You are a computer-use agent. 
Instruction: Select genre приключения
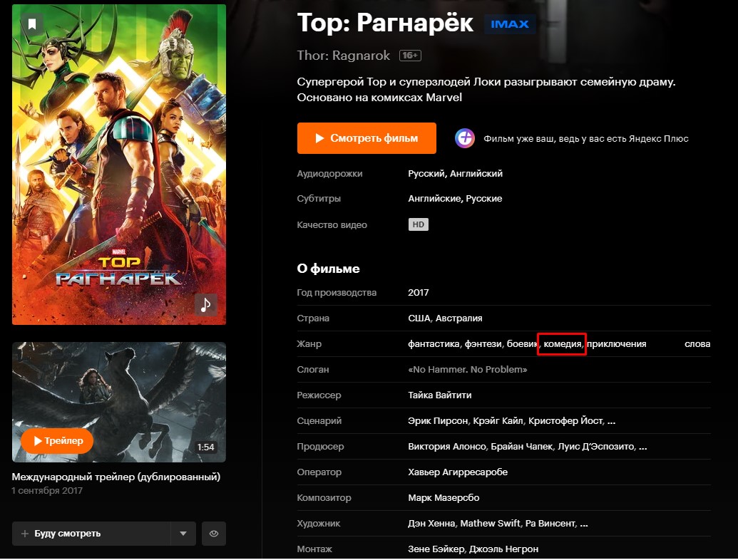(616, 343)
